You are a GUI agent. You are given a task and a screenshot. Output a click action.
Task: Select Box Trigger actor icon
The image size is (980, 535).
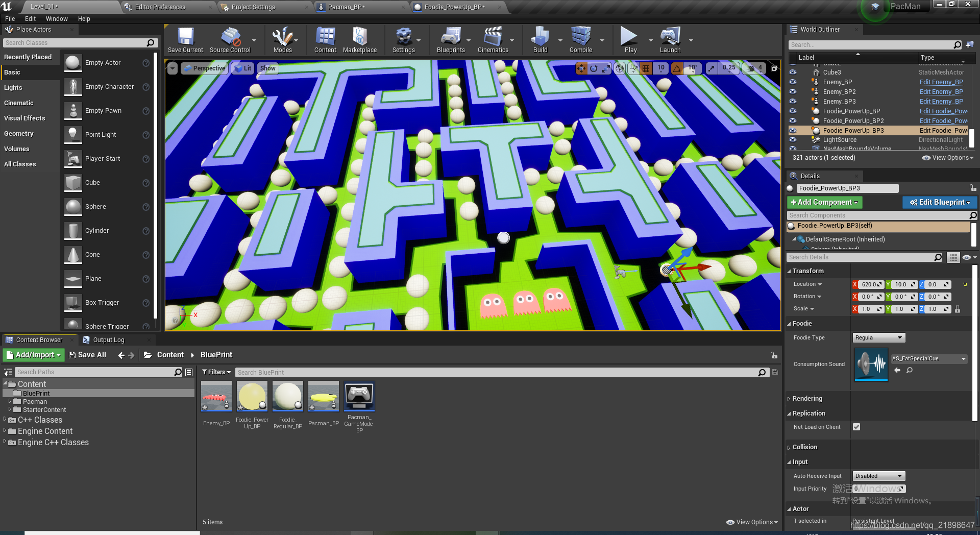click(x=73, y=303)
